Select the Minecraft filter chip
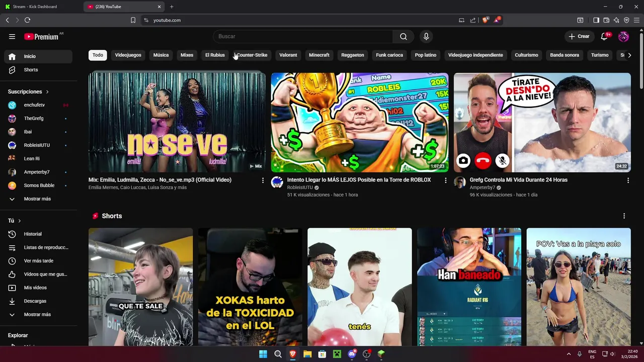The height and width of the screenshot is (362, 644). (x=319, y=55)
